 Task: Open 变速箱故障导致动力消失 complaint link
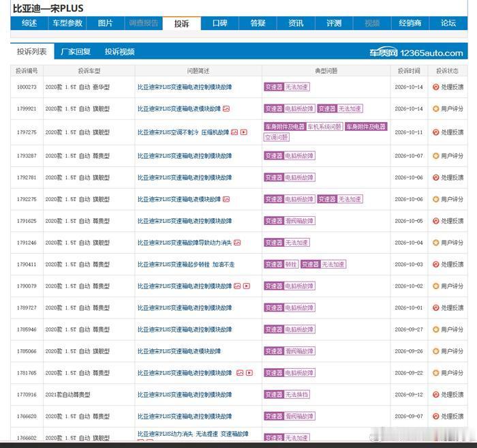185,243
